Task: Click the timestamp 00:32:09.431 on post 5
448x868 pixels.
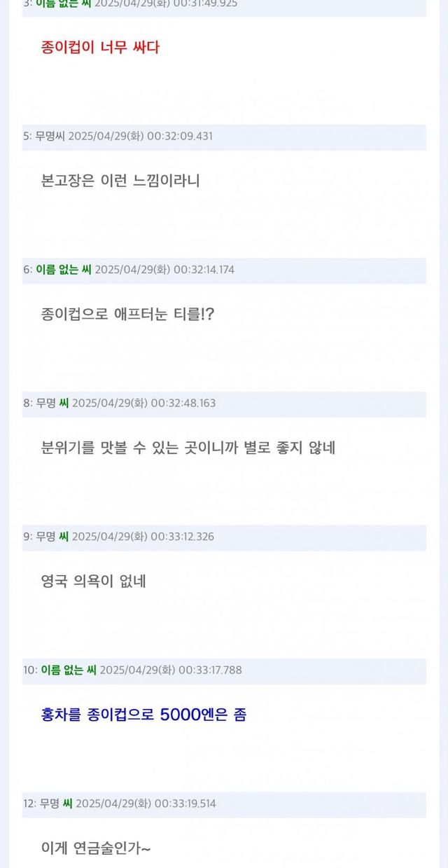Action: [180, 136]
